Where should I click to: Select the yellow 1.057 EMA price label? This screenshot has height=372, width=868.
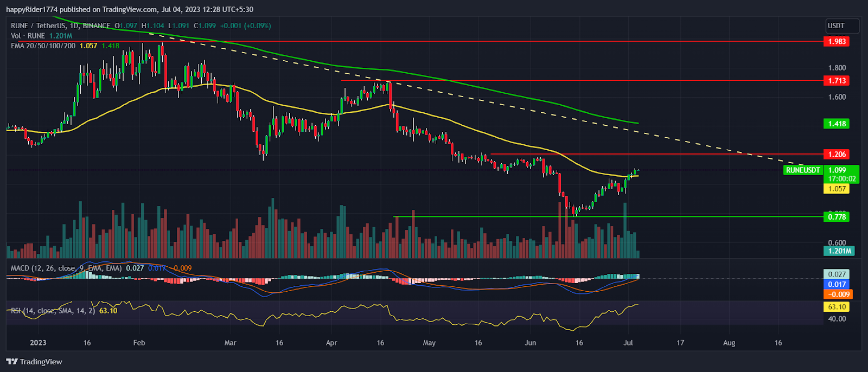click(x=837, y=189)
